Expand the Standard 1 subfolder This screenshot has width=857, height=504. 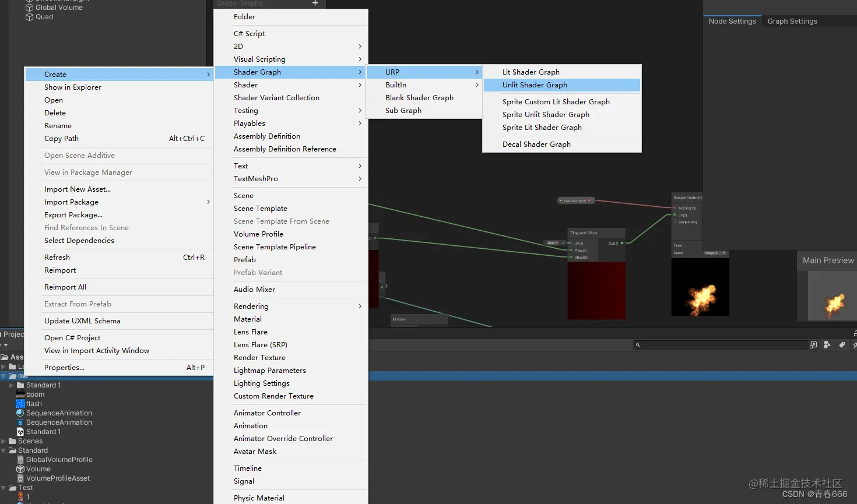(10, 384)
